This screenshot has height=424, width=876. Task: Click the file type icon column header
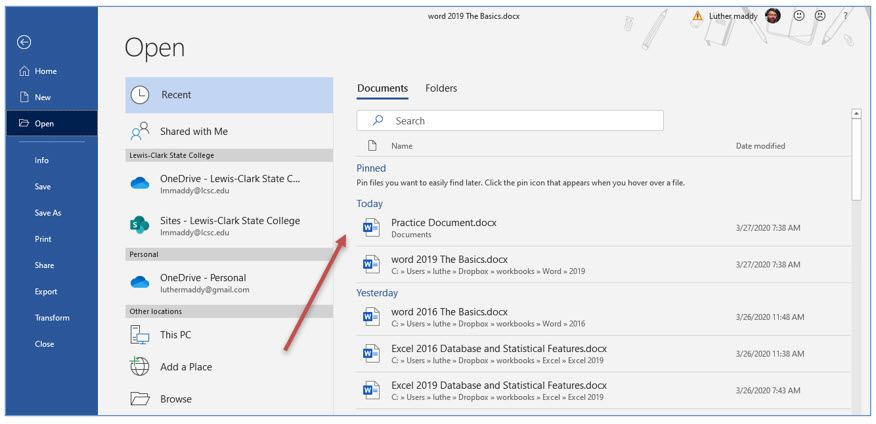372,145
